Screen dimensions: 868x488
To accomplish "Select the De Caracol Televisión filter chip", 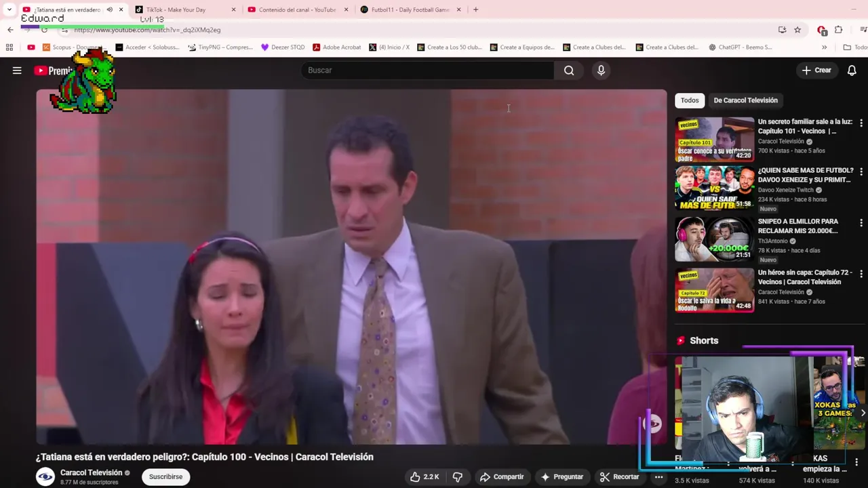I will tap(745, 100).
